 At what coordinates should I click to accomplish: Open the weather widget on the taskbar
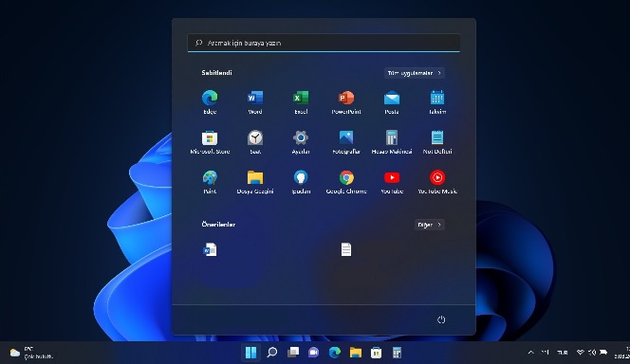31,353
